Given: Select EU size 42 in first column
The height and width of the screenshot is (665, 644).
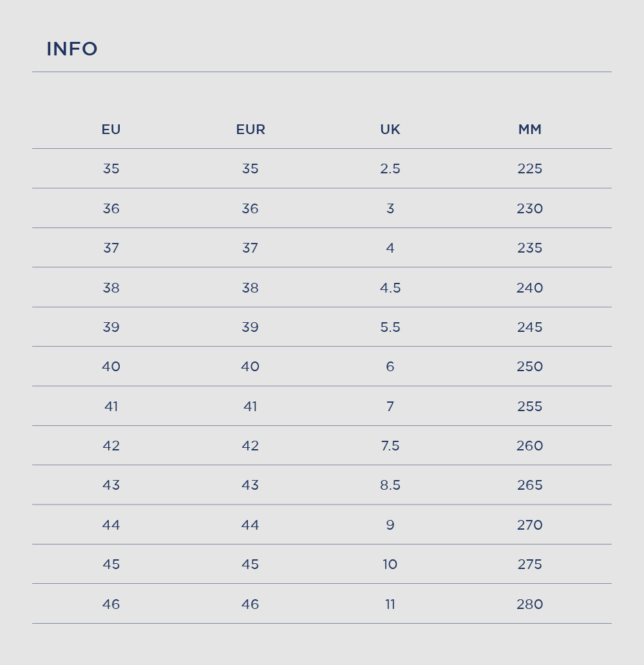Looking at the screenshot, I should click(111, 446).
